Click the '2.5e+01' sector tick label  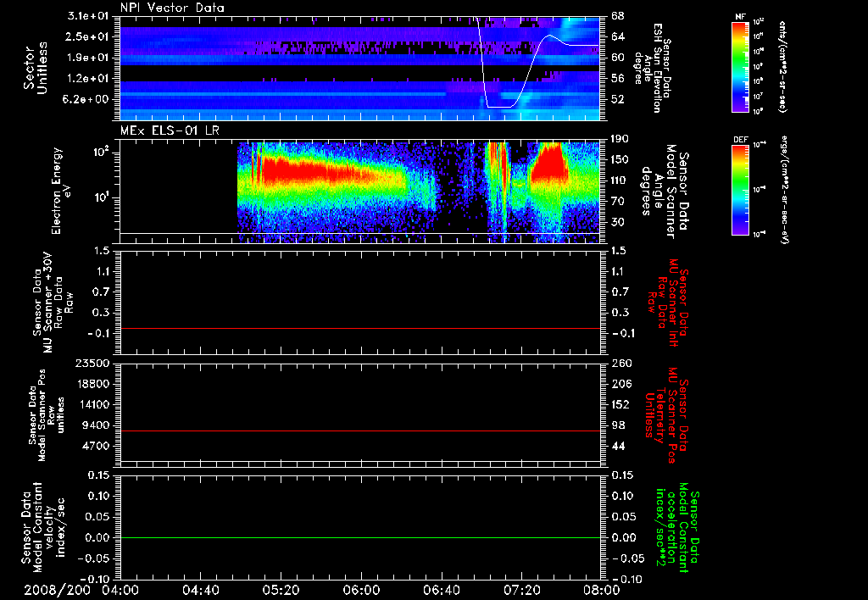[x=88, y=36]
